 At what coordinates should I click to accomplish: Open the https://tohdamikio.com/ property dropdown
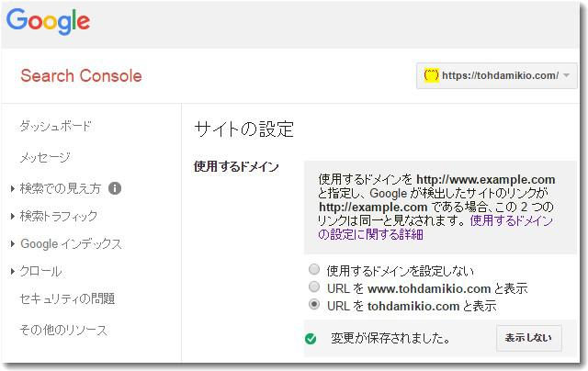[496, 75]
